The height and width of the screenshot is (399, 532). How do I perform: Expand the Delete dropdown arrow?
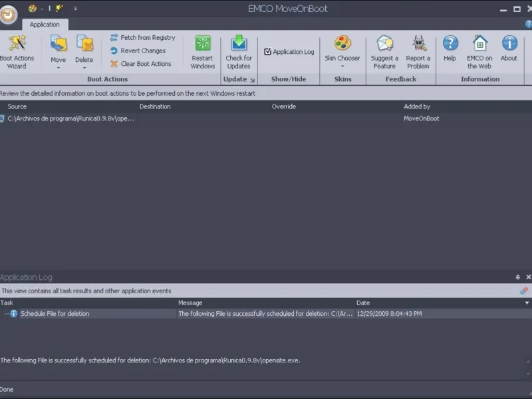[x=84, y=68]
